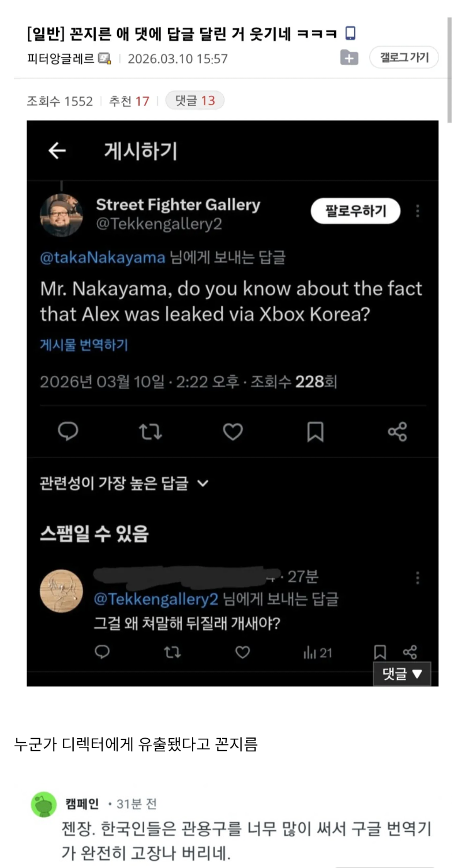This screenshot has height=868, width=465.
Task: Expand the 댓글 ▼ dropdown overlay
Action: pos(402,674)
